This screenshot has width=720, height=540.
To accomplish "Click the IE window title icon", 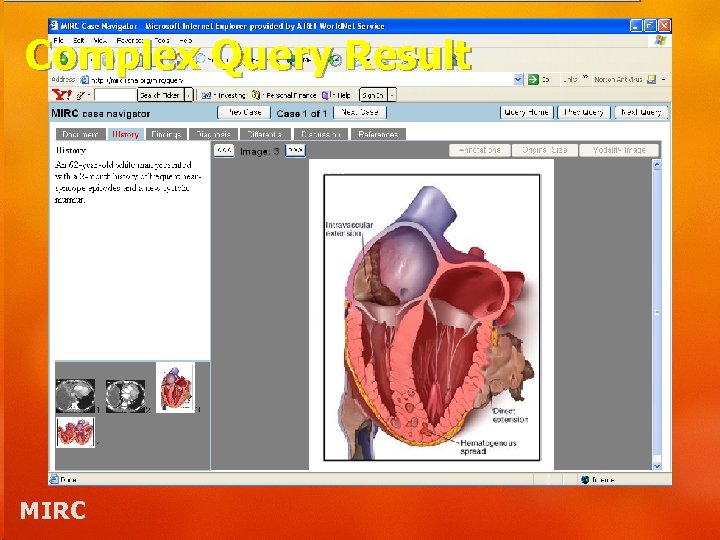I will pos(54,26).
